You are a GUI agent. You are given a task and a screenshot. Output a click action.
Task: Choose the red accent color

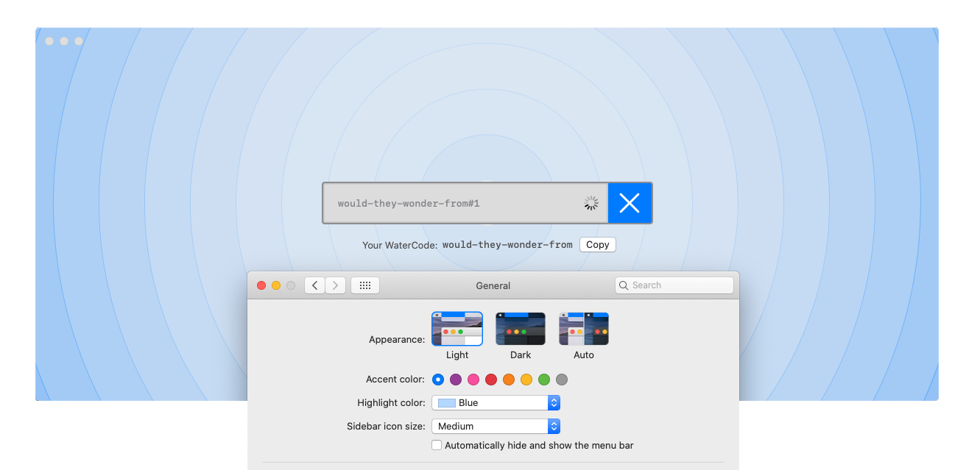pos(491,380)
